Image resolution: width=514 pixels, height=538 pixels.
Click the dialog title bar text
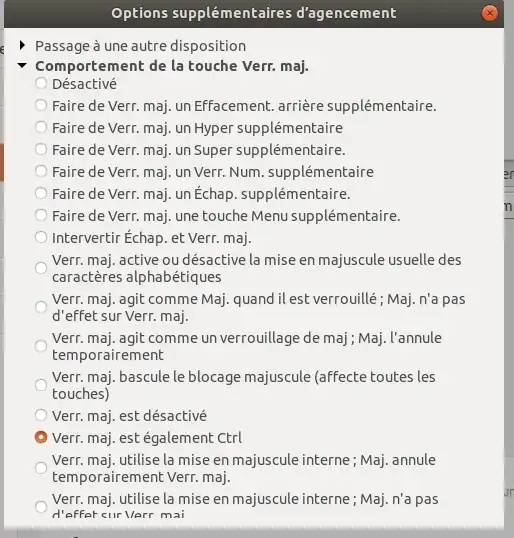254,13
